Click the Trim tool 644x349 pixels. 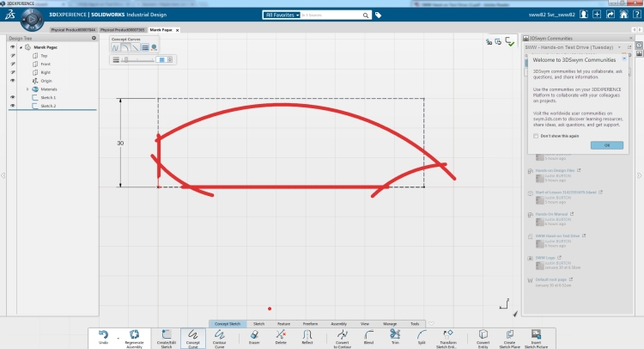coord(395,335)
